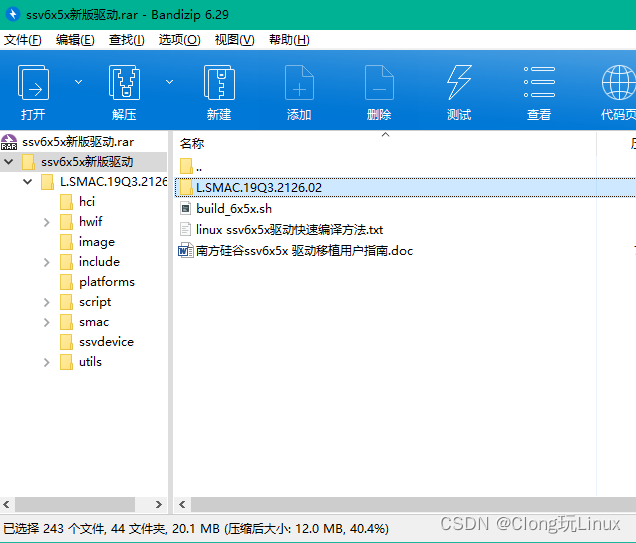Image resolution: width=636 pixels, height=543 pixels.
Task: Expand the utils folder node
Action: coord(47,362)
